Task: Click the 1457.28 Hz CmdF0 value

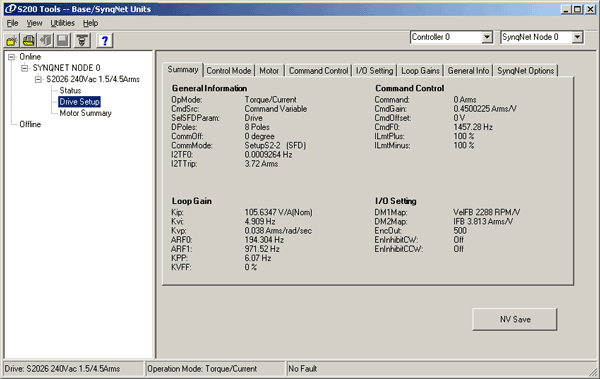Action: coord(473,127)
